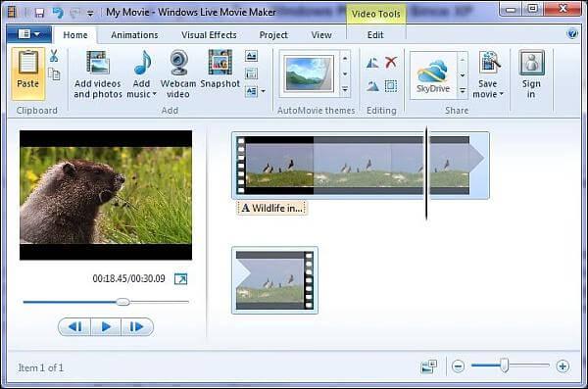
Task: Switch to the Visual Effects tab
Action: point(209,35)
